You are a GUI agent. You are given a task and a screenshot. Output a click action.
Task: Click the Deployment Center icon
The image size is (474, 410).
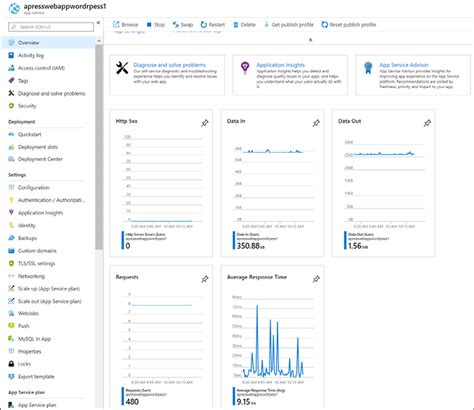pos(11,159)
